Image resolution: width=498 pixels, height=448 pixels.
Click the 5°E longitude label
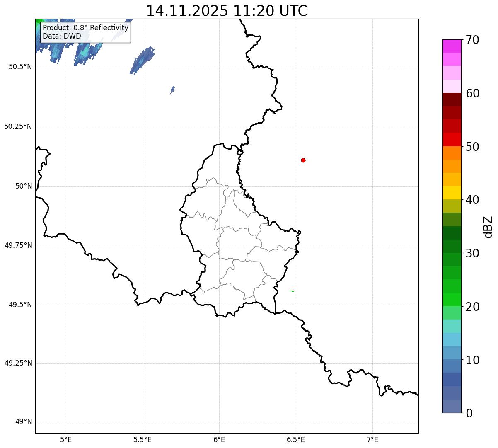[66, 440]
